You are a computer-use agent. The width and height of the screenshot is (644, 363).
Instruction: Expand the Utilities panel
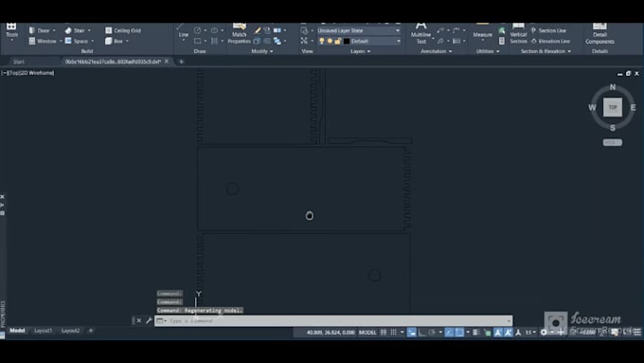point(488,51)
